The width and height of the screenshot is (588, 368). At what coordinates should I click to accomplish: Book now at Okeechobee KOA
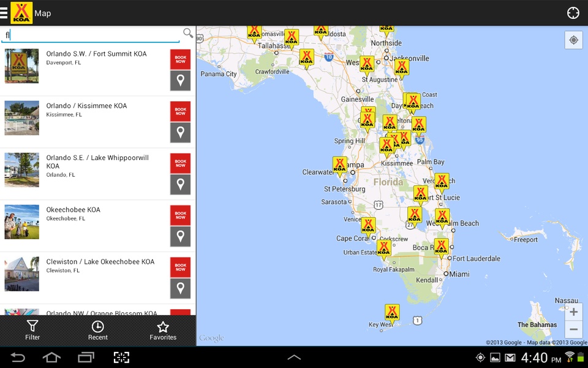pos(180,215)
